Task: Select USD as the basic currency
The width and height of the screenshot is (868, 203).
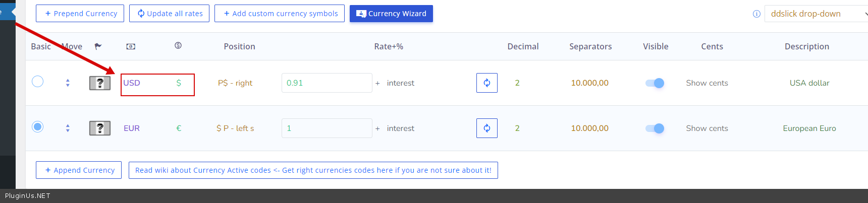Action: pos(38,81)
